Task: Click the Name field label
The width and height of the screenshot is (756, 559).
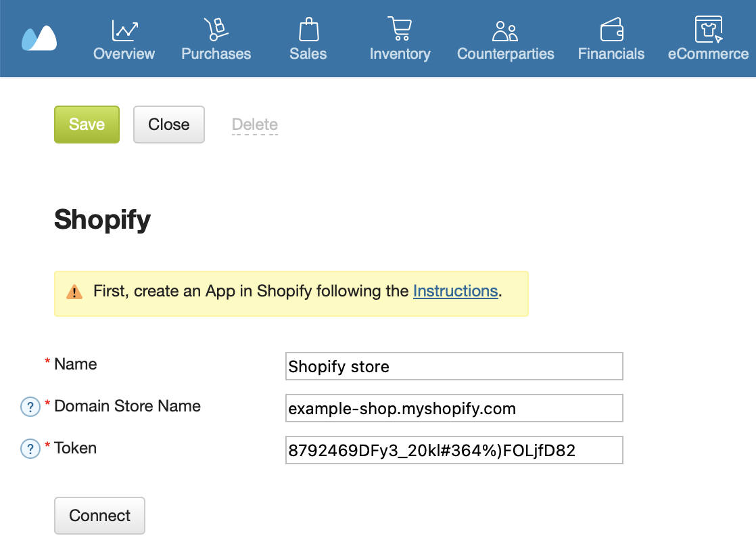Action: click(75, 364)
